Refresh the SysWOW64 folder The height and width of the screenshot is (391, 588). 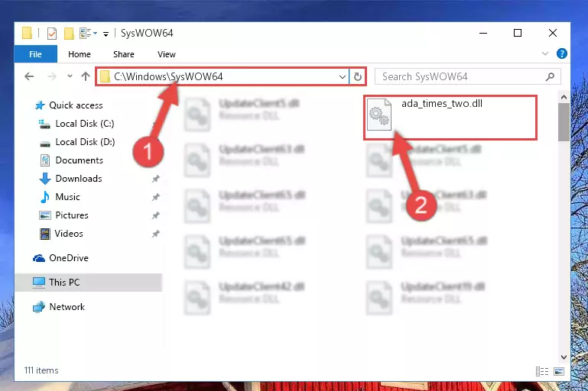click(x=357, y=77)
